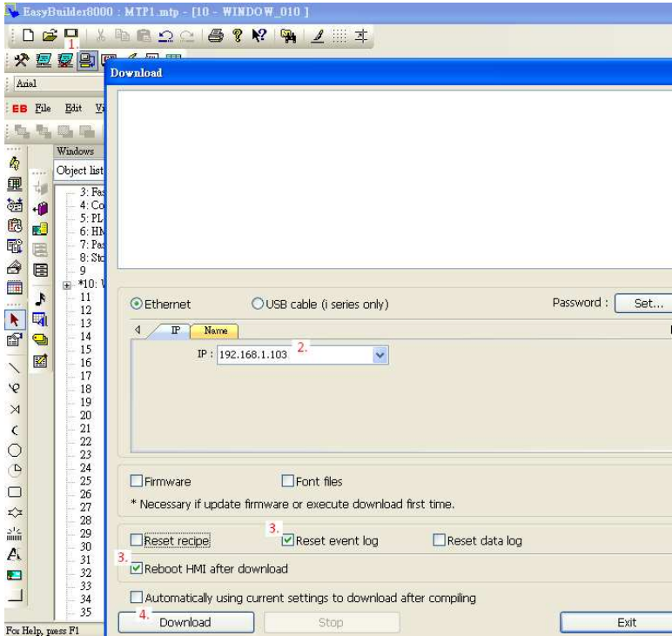
Task: Activate the context help arrow-question icon
Action: click(x=259, y=36)
